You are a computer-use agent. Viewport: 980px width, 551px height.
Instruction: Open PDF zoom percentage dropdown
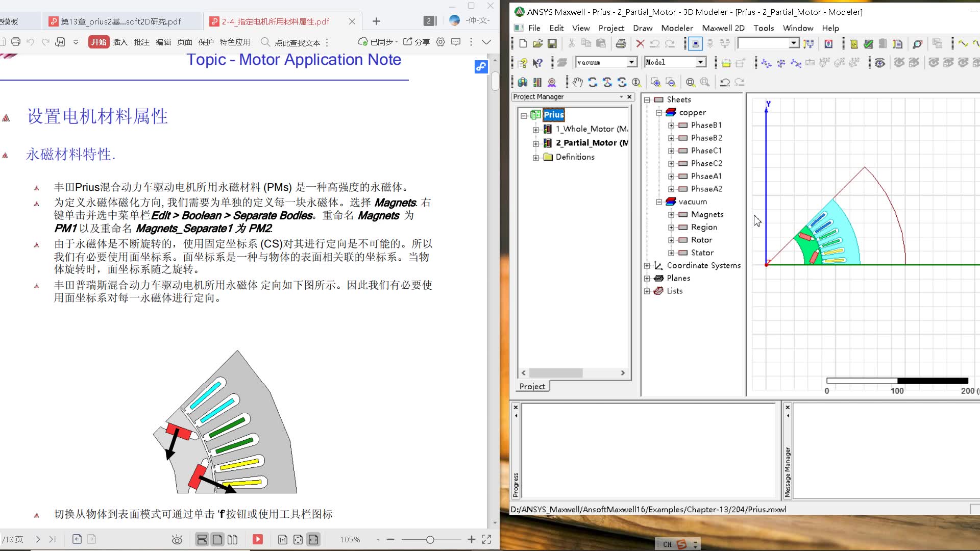pyautogui.click(x=378, y=540)
